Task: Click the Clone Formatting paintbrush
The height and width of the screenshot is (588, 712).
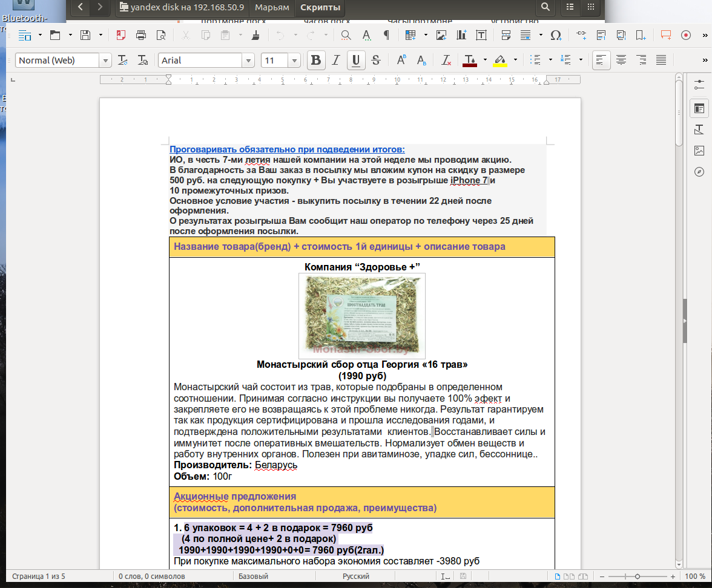Action: (255, 35)
